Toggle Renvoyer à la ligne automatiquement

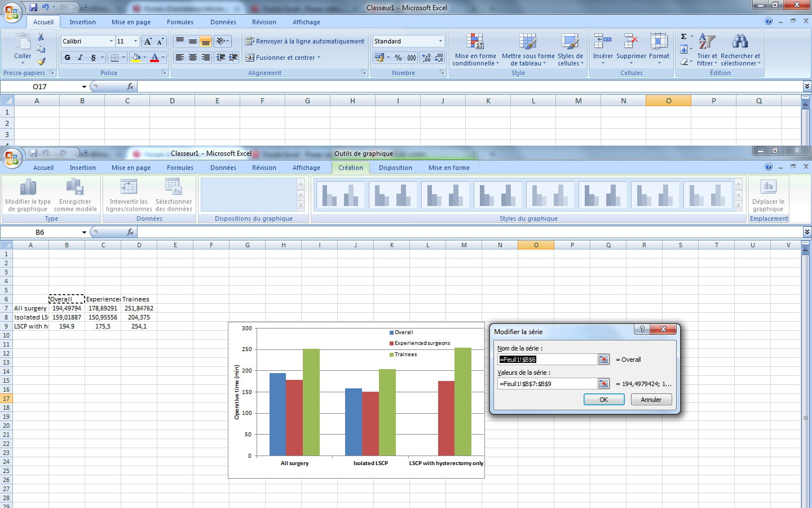(x=304, y=41)
